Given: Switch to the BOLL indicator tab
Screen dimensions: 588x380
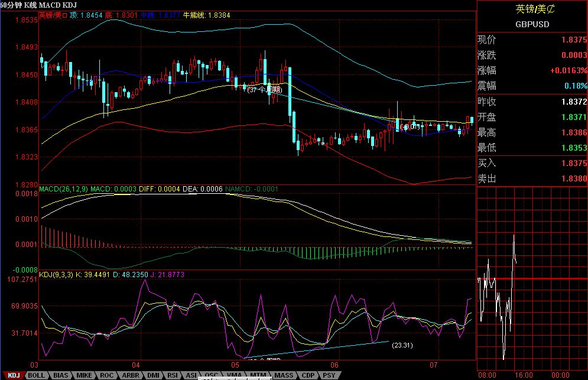Looking at the screenshot, I should pos(37,375).
